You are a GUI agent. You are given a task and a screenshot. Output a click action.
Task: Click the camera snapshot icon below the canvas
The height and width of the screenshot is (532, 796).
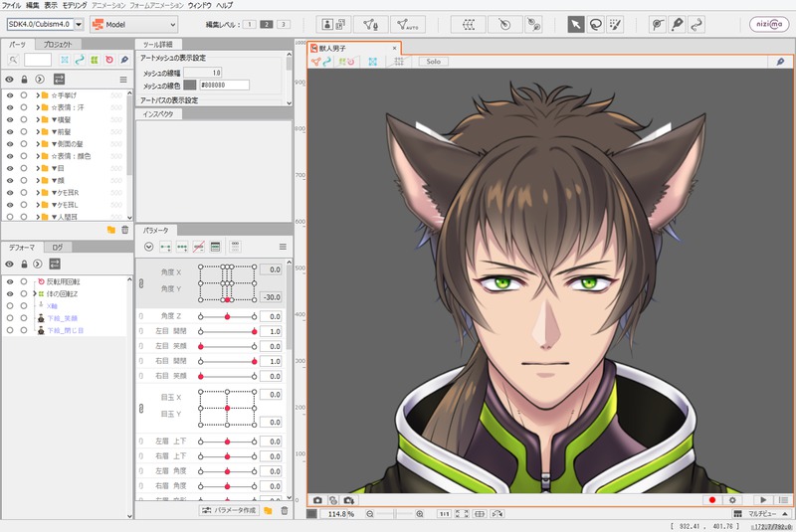(317, 500)
